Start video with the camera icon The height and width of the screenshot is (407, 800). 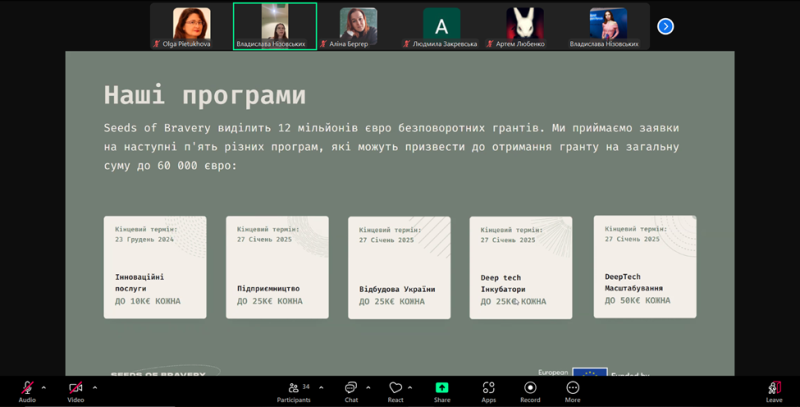coord(75,387)
